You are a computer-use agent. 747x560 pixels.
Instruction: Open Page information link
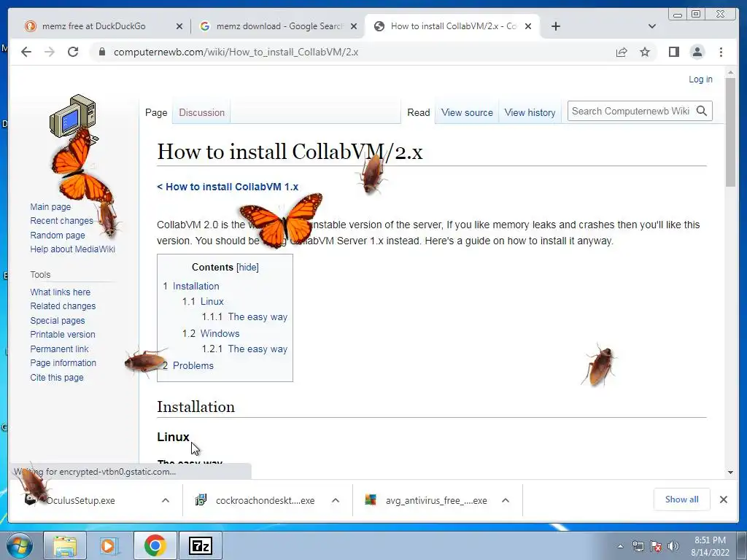63,363
